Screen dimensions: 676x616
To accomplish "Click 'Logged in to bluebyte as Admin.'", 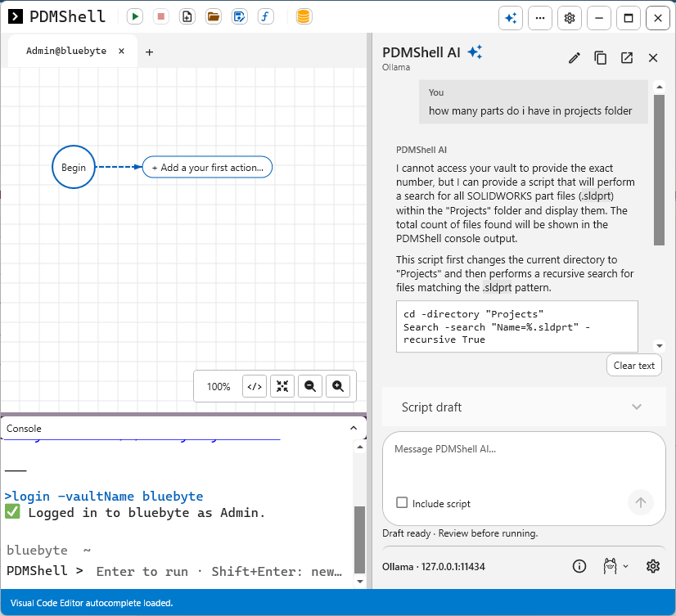I will [146, 513].
